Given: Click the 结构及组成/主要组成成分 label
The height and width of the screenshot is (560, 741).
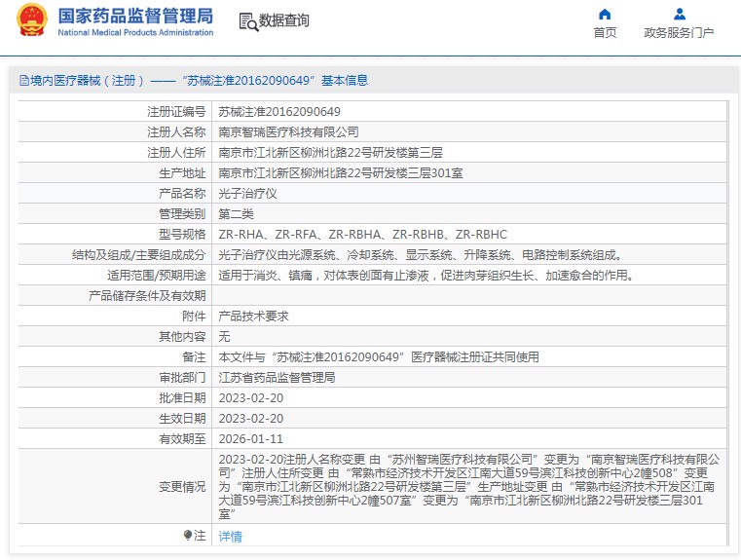Looking at the screenshot, I should click(x=139, y=255).
